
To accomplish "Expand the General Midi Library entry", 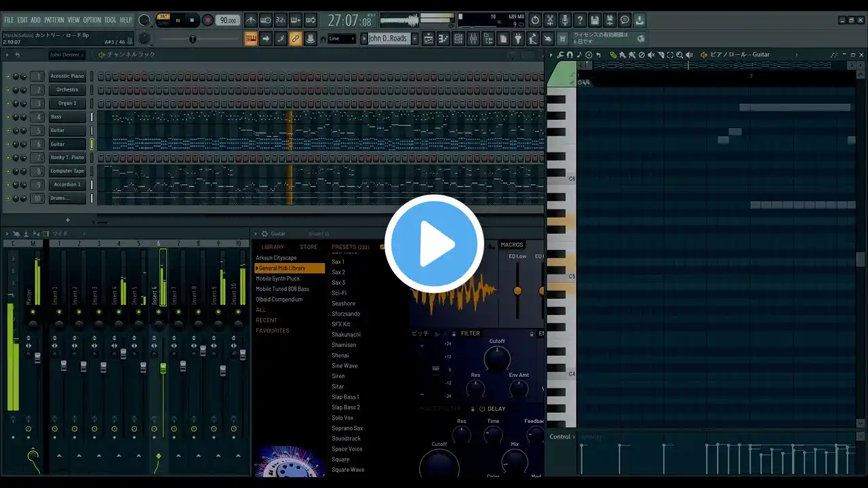I will (x=290, y=268).
